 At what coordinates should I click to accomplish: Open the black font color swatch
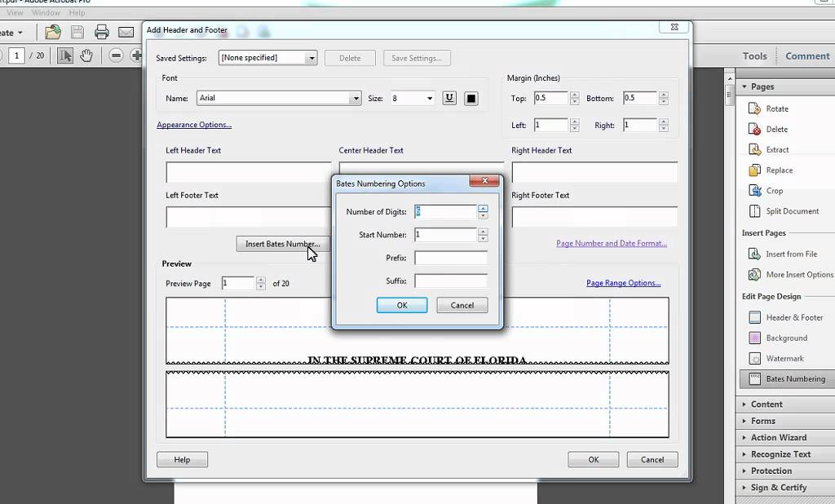[x=471, y=98]
